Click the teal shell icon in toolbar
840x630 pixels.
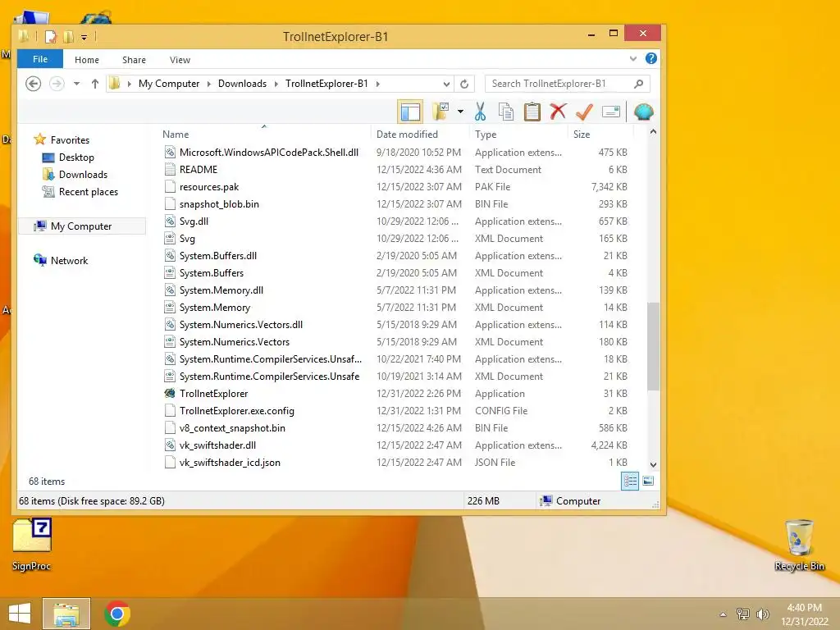pos(643,112)
